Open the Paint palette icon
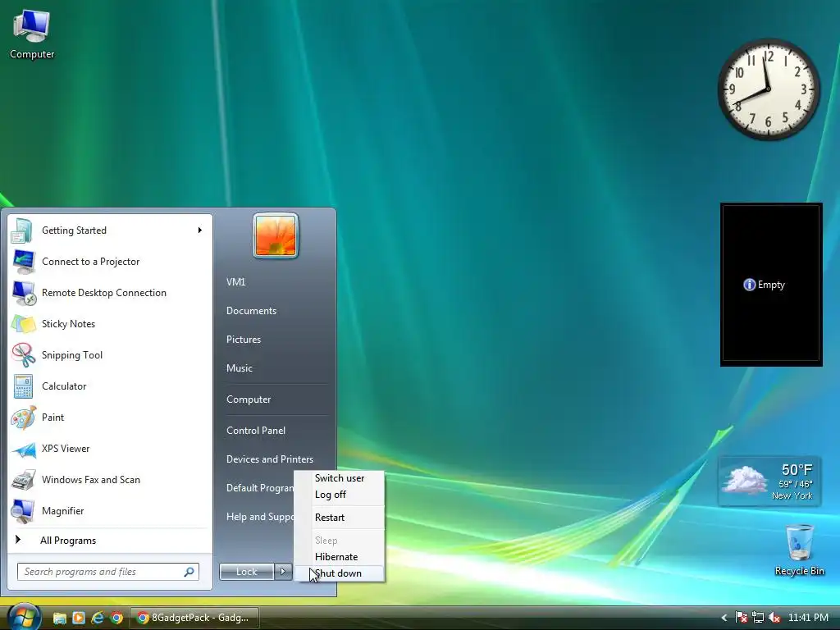Screen dimensions: 840x630 click(x=23, y=418)
